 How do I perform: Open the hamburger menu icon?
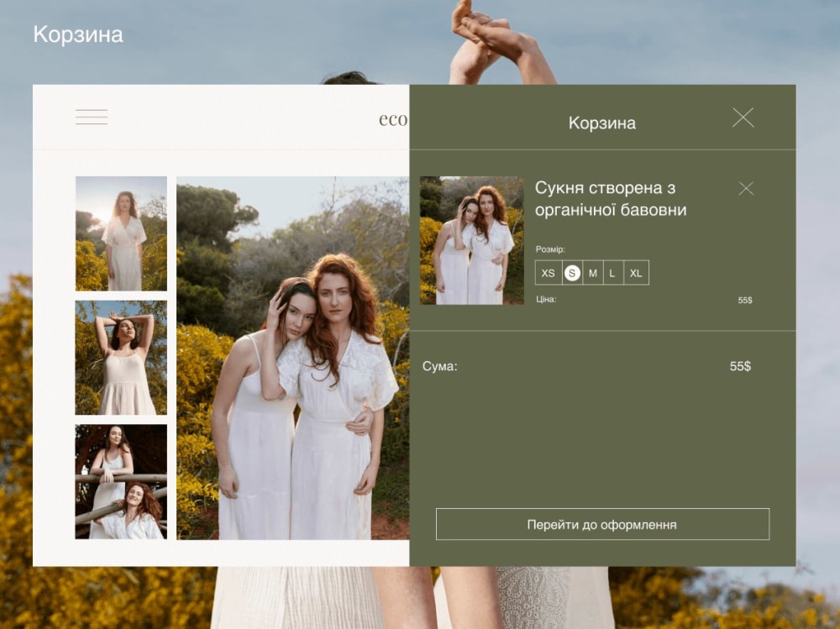(x=92, y=117)
